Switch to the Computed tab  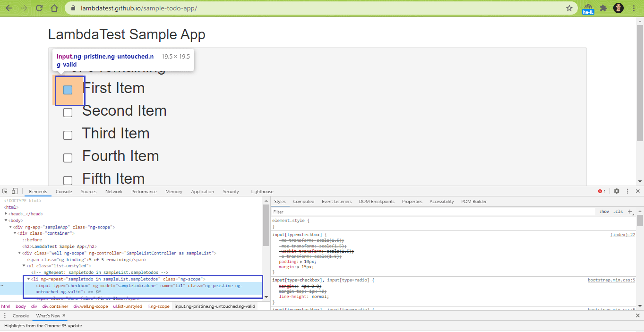(x=303, y=201)
